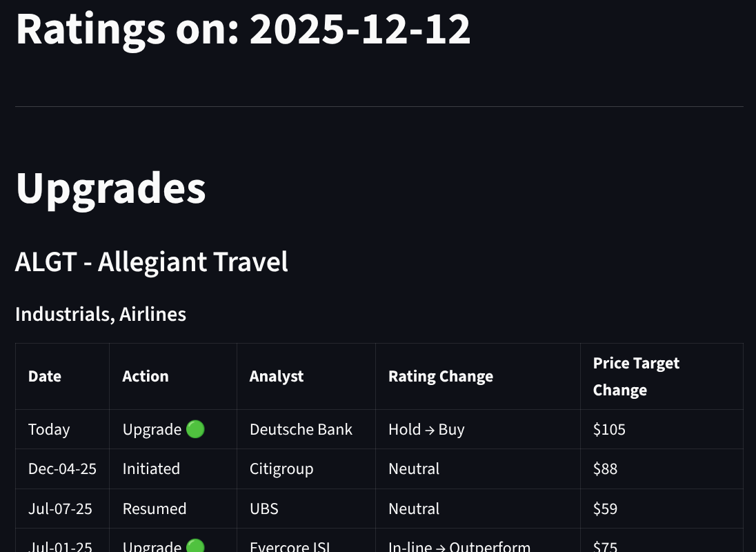Image resolution: width=756 pixels, height=552 pixels.
Task: Click the Initiated action cell
Action: pos(151,469)
